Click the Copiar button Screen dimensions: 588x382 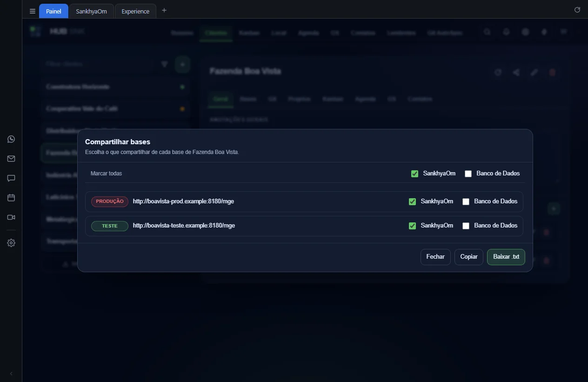(469, 257)
